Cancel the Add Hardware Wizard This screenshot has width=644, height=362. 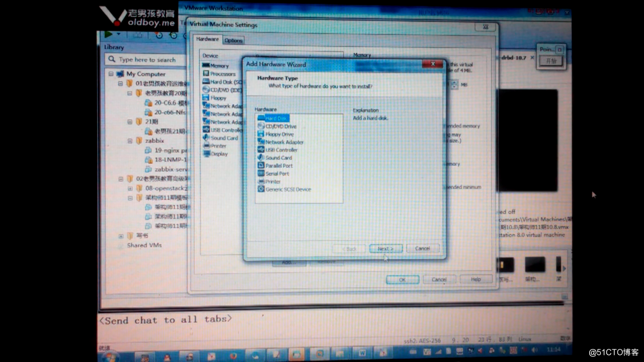click(423, 248)
